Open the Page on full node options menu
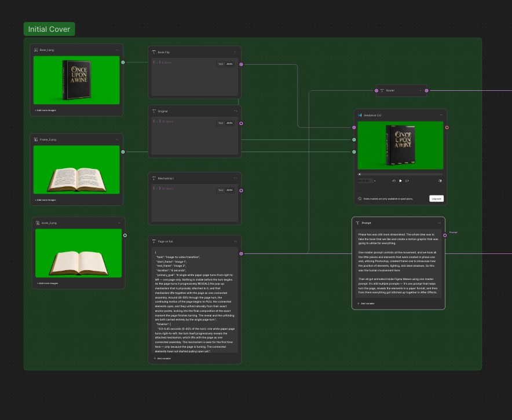This screenshot has height=420, width=512. [235, 242]
